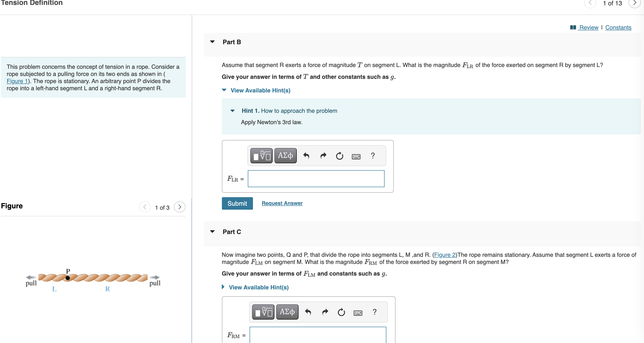644x343 pixels.
Task: Click the Request Answer link
Action: pos(282,203)
